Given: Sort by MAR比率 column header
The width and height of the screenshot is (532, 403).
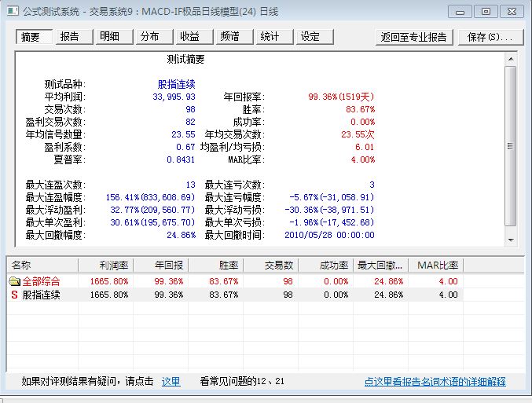Looking at the screenshot, I should click(x=435, y=265).
